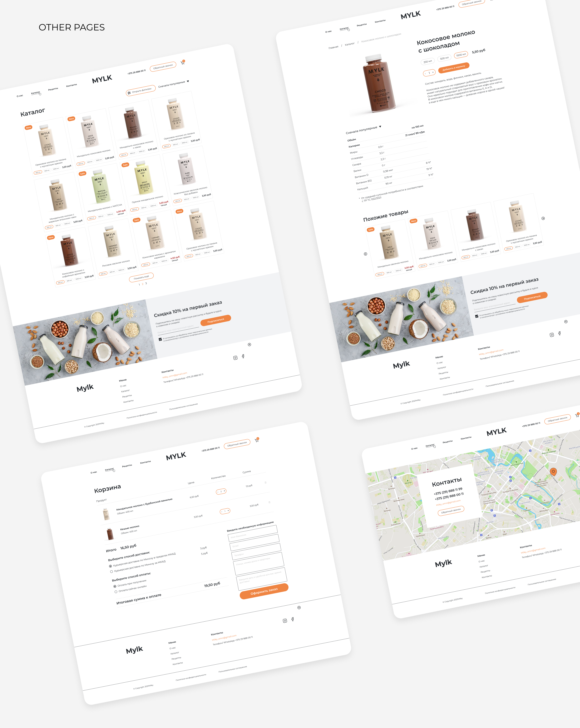Screen dimensions: 580x728
Task: Delete the Кешью молоко row with trash icon
Action: click(x=269, y=502)
